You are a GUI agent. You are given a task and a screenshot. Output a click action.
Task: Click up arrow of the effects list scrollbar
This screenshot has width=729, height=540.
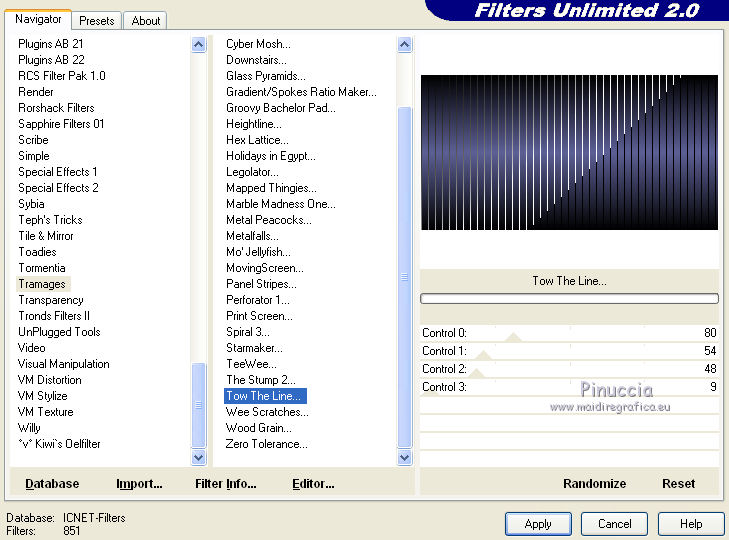pyautogui.click(x=404, y=45)
